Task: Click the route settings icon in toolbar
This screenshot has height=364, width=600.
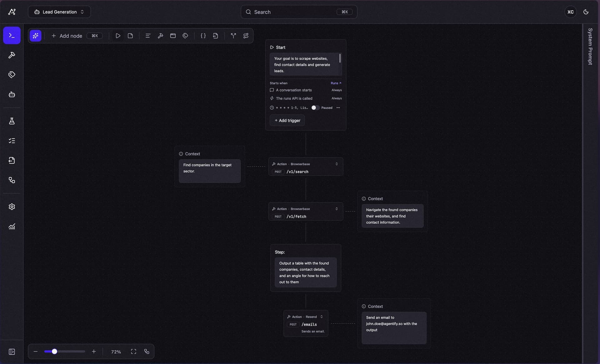Action: point(246,36)
